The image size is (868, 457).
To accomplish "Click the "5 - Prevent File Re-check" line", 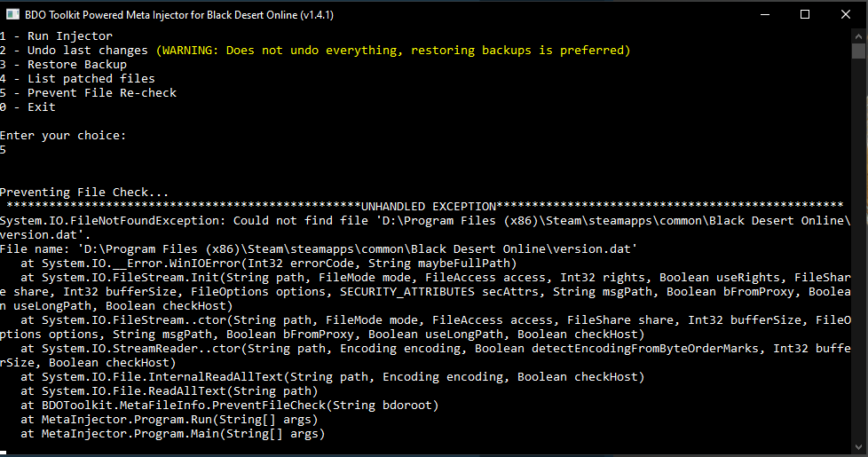I will coord(88,93).
